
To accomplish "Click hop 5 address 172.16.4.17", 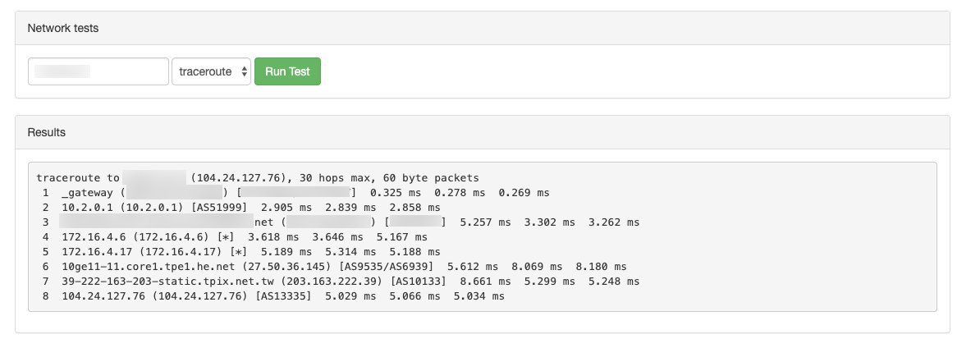I will (x=98, y=252).
